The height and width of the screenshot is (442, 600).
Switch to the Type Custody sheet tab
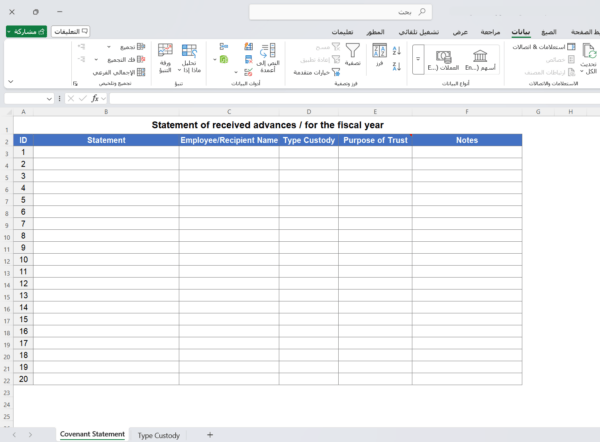(159, 435)
